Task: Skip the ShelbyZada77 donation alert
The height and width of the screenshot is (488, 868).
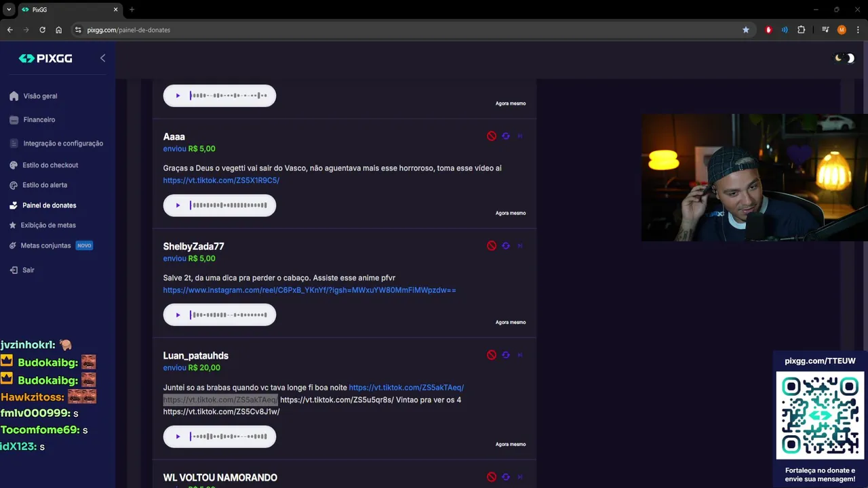Action: tap(521, 246)
